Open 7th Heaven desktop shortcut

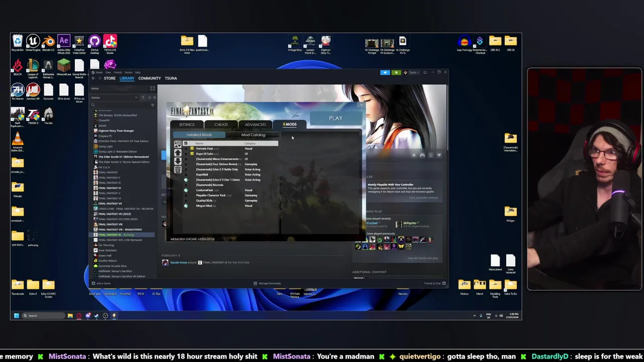point(18,90)
